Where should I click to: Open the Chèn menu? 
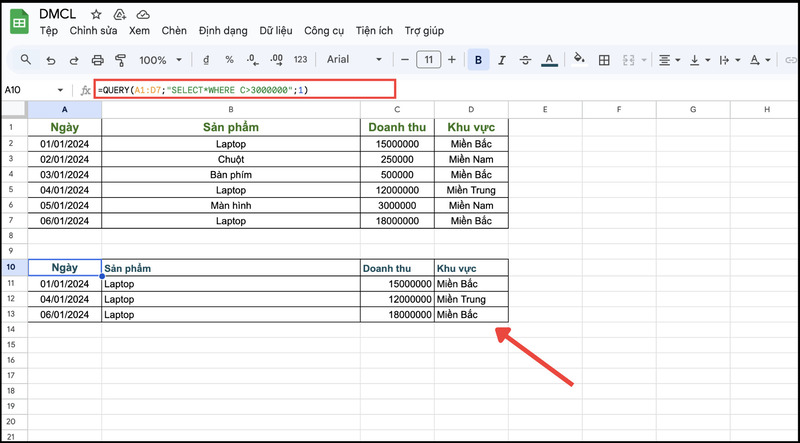pyautogui.click(x=174, y=31)
